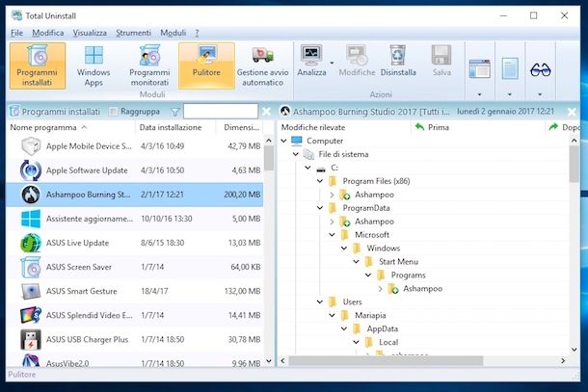
Task: Click program list vertical scrollbar thumb
Action: [x=269, y=158]
